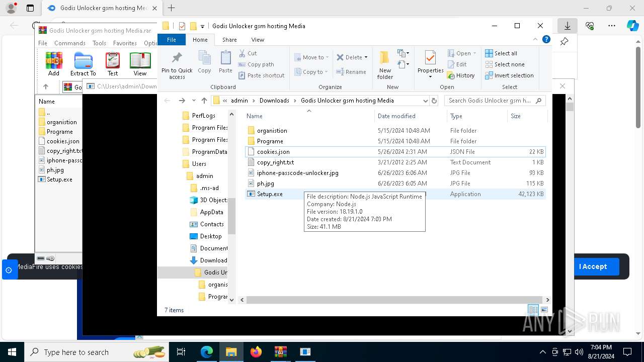Click WinRAR Test toolbar icon
Image resolution: width=644 pixels, height=362 pixels.
(113, 64)
